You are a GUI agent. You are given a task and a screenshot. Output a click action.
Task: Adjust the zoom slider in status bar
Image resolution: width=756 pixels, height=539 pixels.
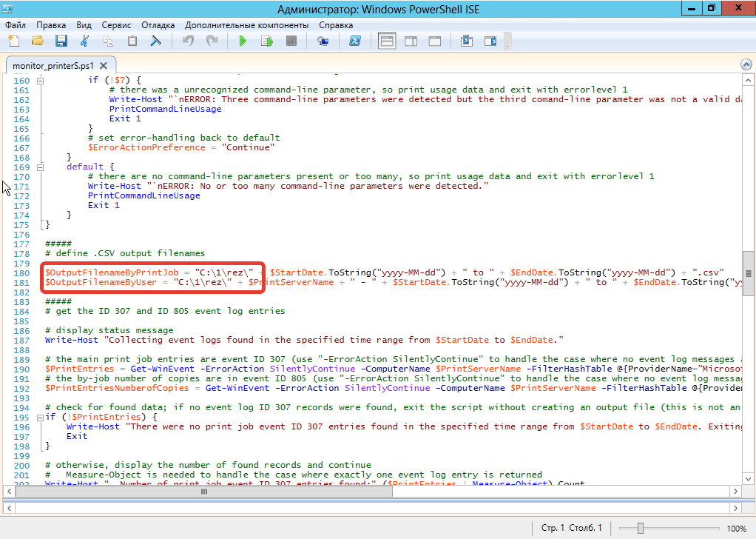[641, 528]
